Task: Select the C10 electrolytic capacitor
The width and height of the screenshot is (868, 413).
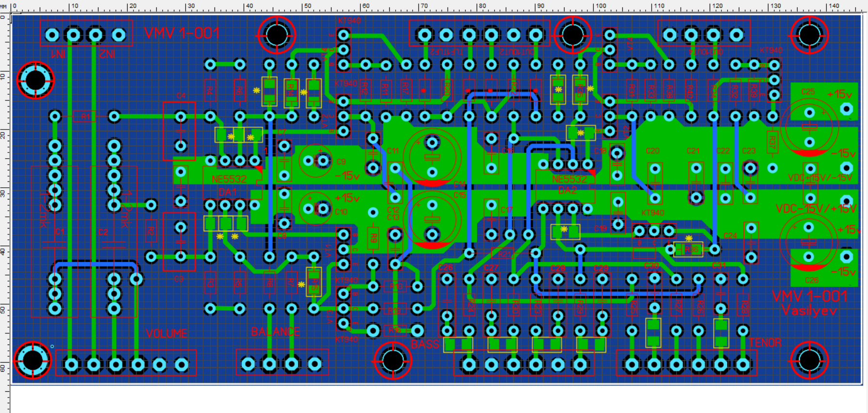Action: tap(316, 209)
